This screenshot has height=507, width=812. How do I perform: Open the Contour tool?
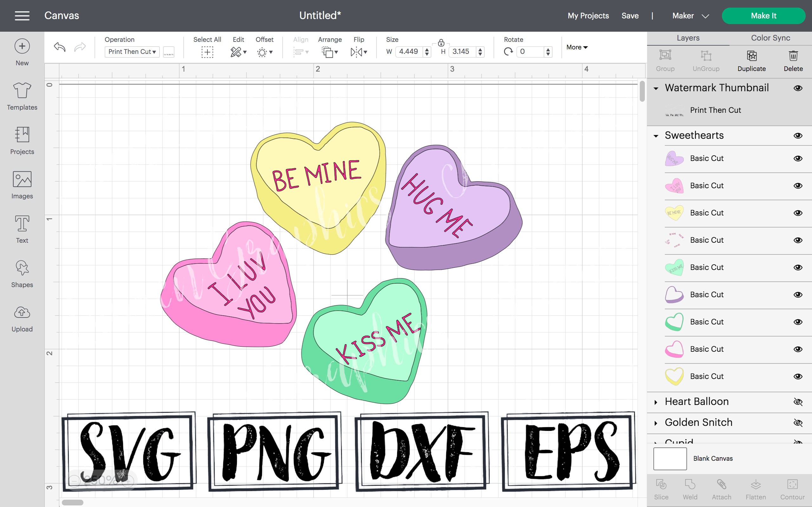pos(792,488)
